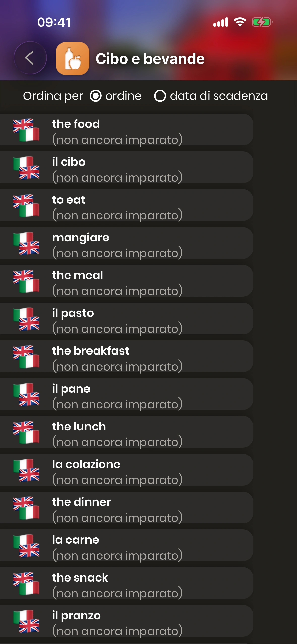Viewport: 297px width, 644px height.
Task: Tap the battery charging status icon
Action: point(262,22)
